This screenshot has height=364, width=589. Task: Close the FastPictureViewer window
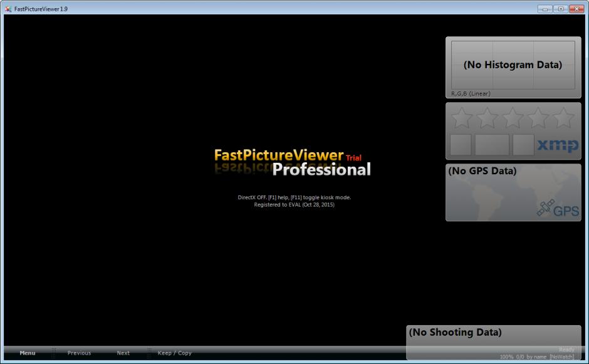[x=576, y=9]
